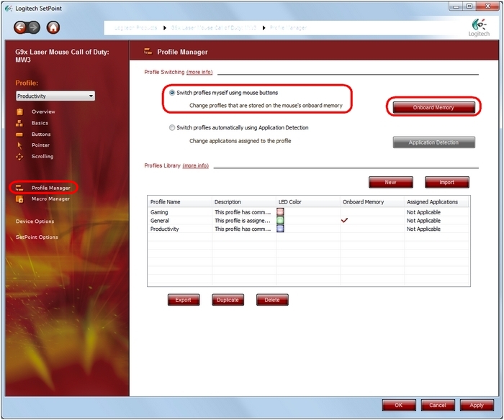Click the Pointer arrow icon

point(19,145)
